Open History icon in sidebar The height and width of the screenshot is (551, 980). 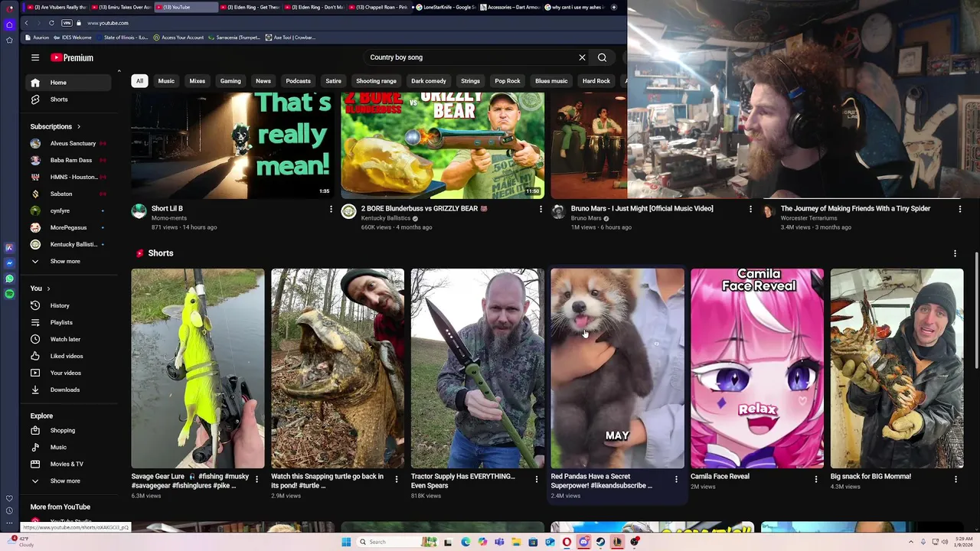click(34, 305)
